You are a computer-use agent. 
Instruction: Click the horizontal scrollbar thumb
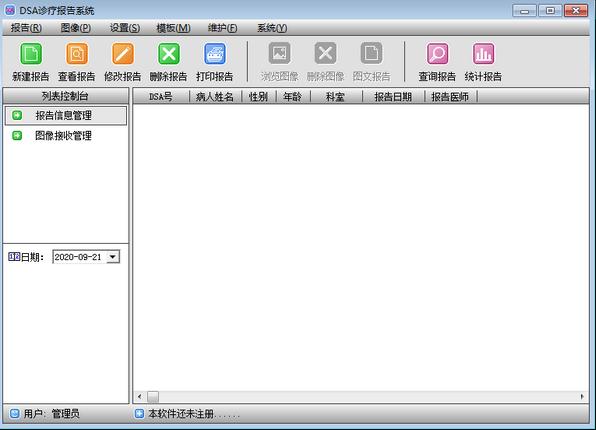point(153,397)
